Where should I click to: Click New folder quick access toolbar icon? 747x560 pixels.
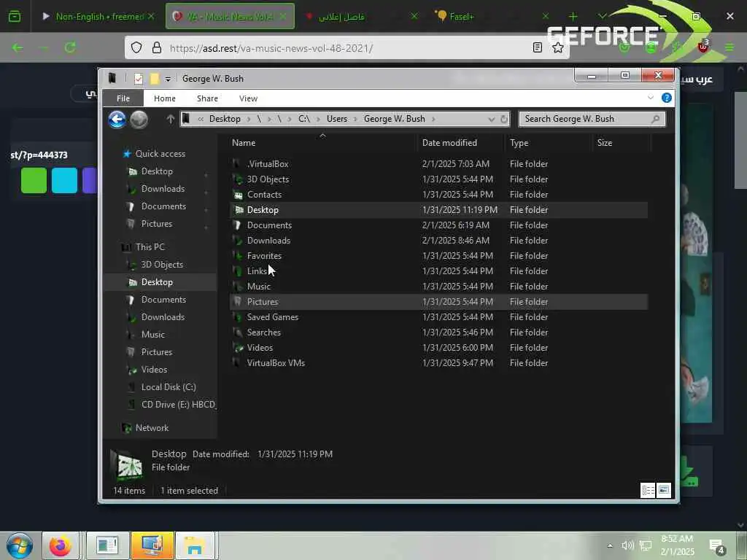click(x=154, y=79)
